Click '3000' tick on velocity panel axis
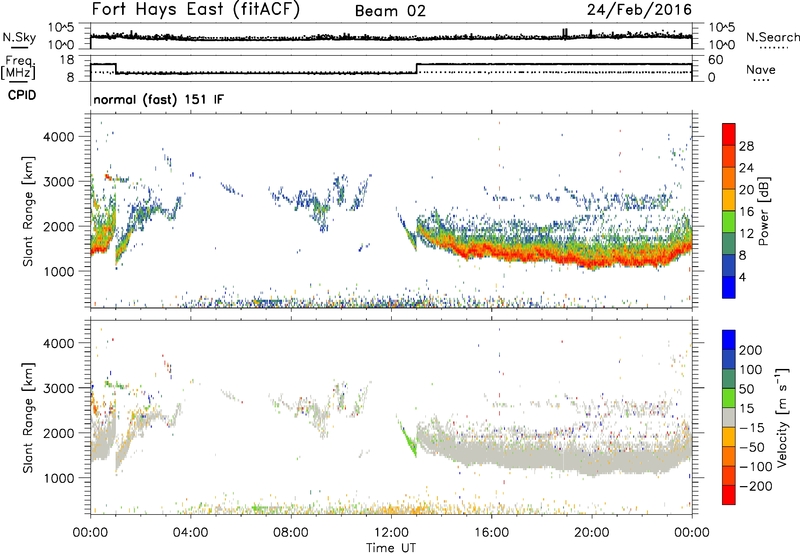Image resolution: width=800 pixels, height=554 pixels. pos(59,388)
